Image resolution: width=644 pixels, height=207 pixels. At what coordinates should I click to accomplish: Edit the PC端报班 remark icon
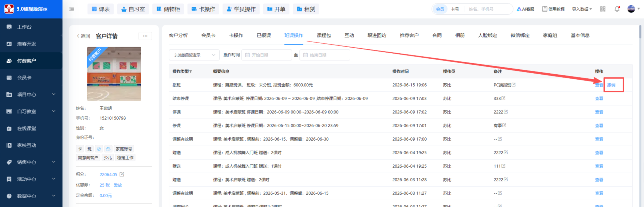[514, 85]
